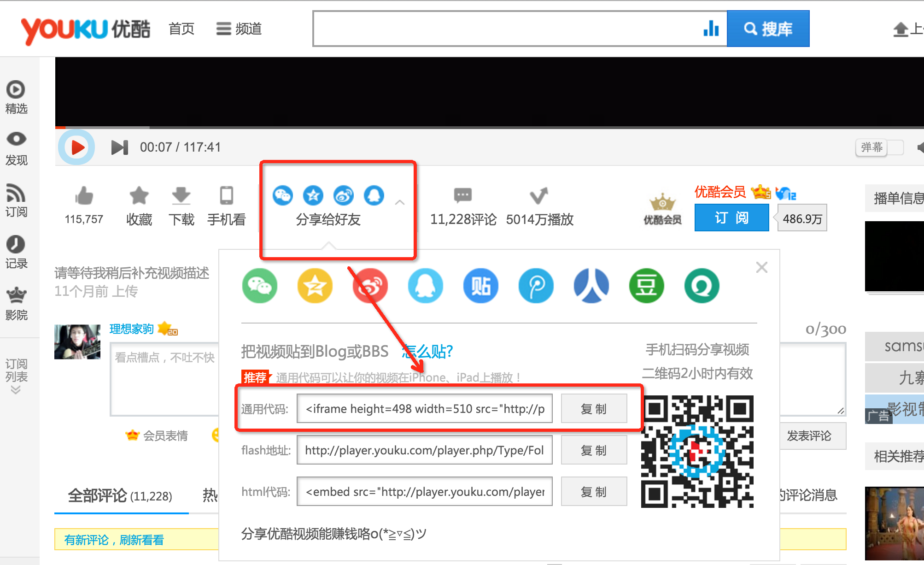Click the 11,228评论 comments icon
This screenshot has width=924, height=565.
point(463,195)
